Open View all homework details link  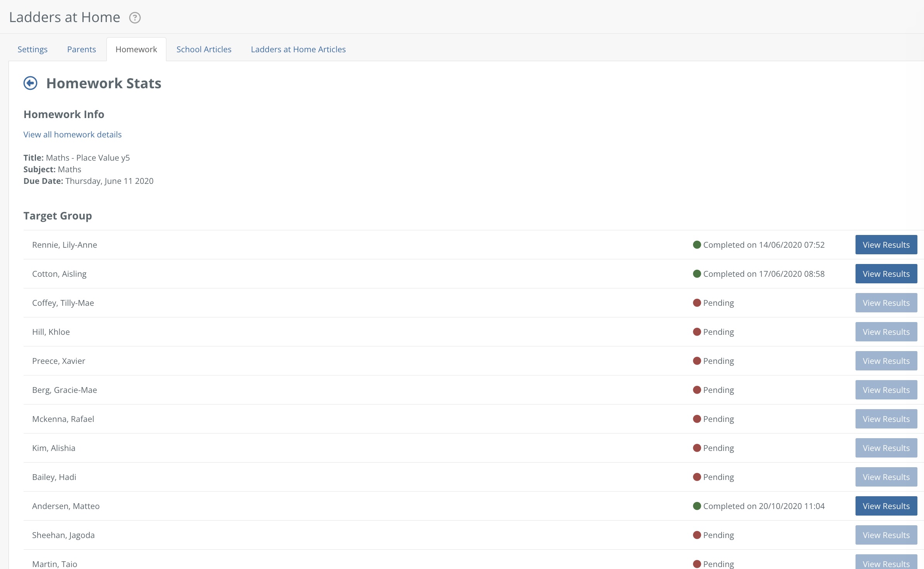pos(72,134)
